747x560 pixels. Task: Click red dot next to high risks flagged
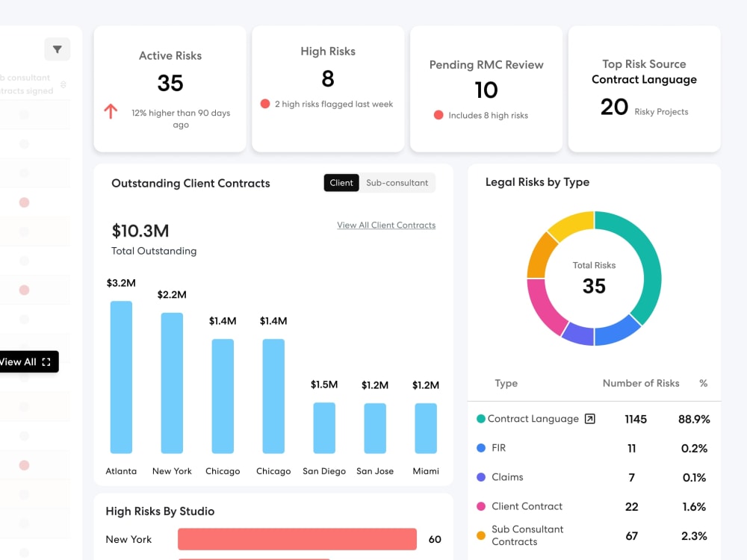[265, 104]
